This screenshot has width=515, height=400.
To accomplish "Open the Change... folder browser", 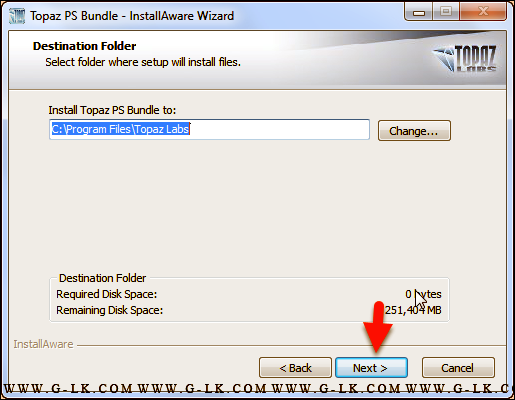I will point(414,131).
